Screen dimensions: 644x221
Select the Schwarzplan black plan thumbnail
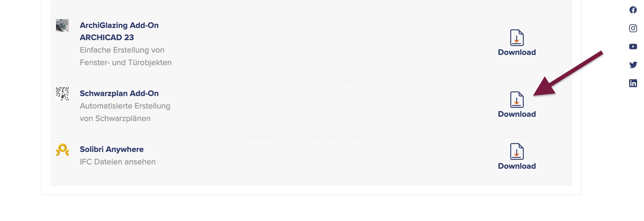click(62, 94)
